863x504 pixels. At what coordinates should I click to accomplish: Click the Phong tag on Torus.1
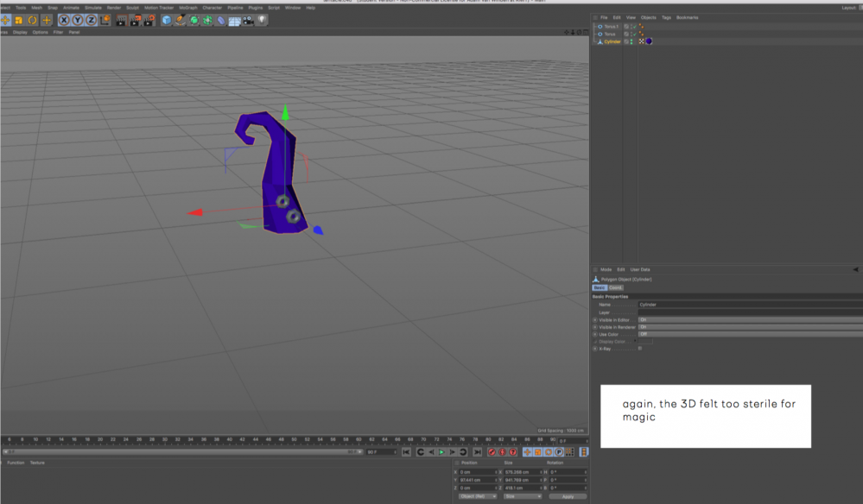641,27
